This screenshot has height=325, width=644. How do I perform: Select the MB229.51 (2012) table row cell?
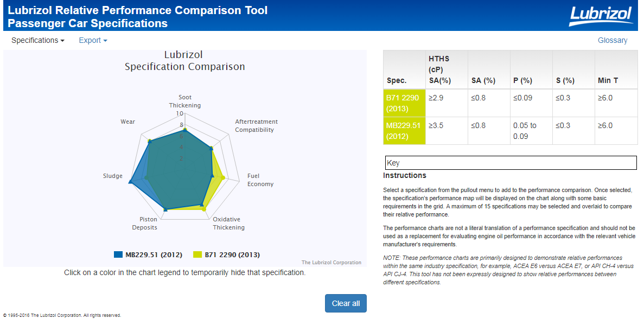point(404,131)
